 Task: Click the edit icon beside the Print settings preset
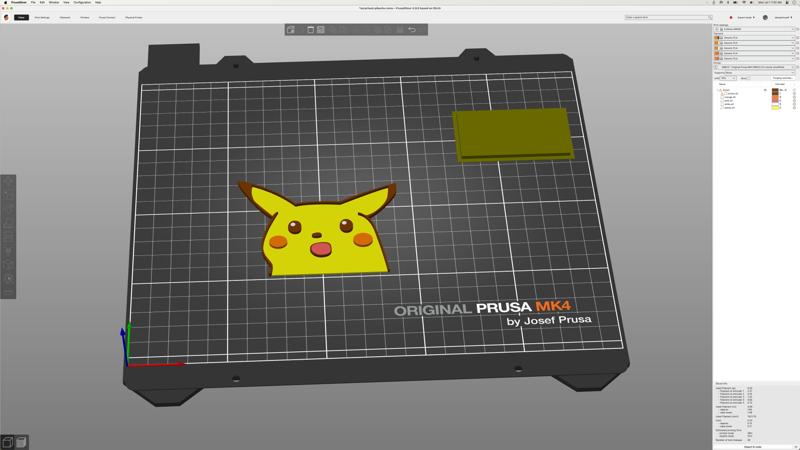797,29
